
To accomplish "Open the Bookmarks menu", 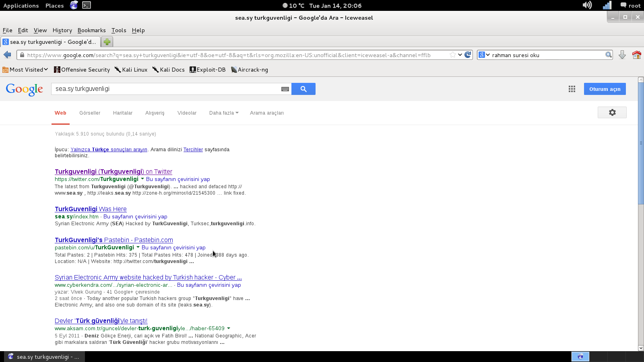I will 91,30.
